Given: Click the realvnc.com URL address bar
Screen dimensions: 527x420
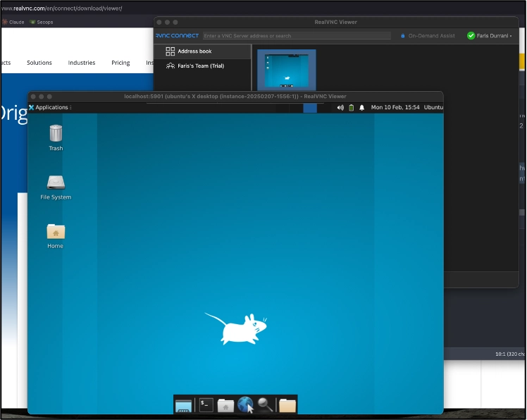Looking at the screenshot, I should [x=62, y=8].
